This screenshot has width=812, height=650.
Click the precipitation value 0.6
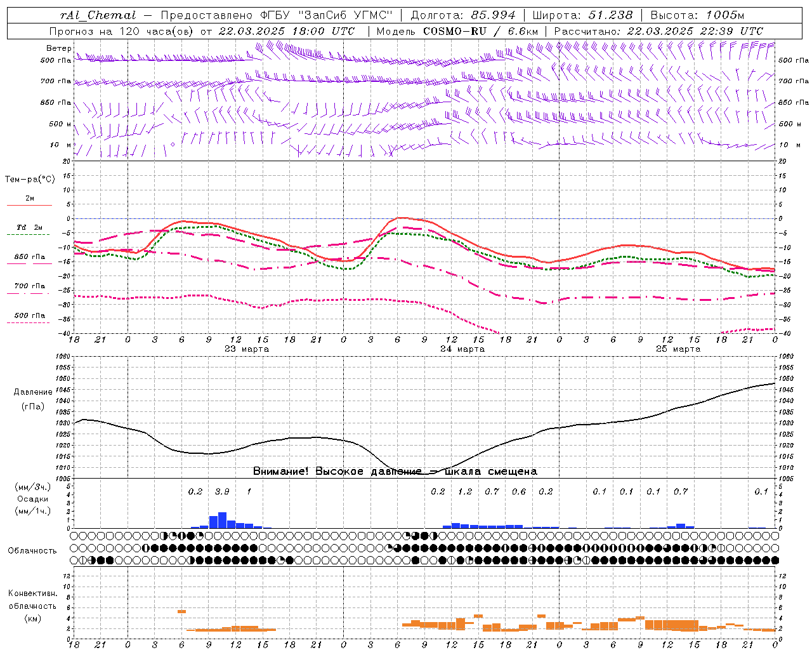[519, 492]
